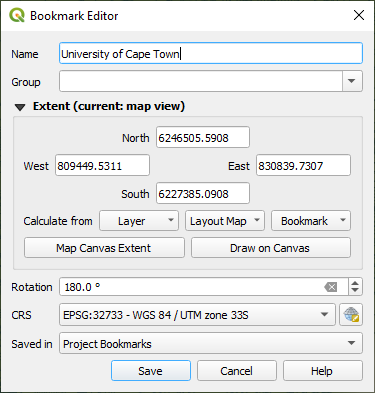Save the bookmark
Screen dimensions: 375x393
(151, 371)
